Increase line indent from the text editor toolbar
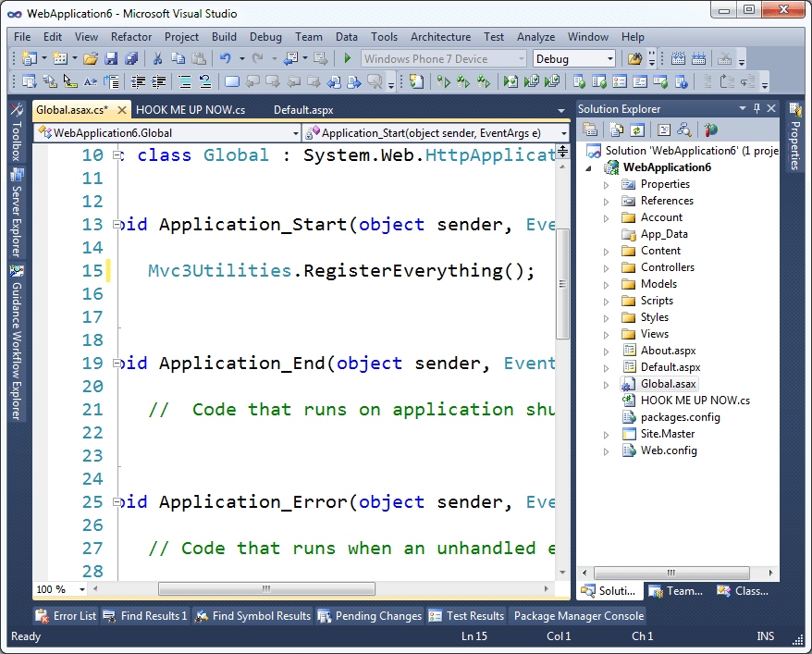The width and height of the screenshot is (812, 654). (x=159, y=81)
